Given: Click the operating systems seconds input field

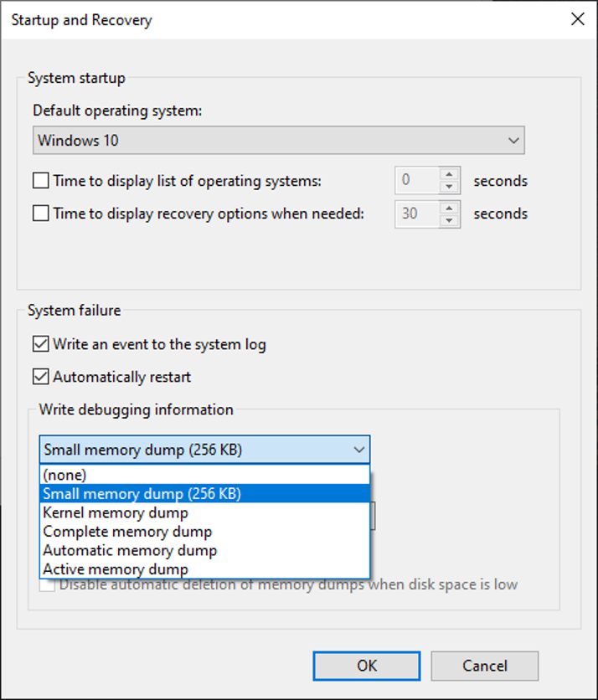Looking at the screenshot, I should point(417,180).
